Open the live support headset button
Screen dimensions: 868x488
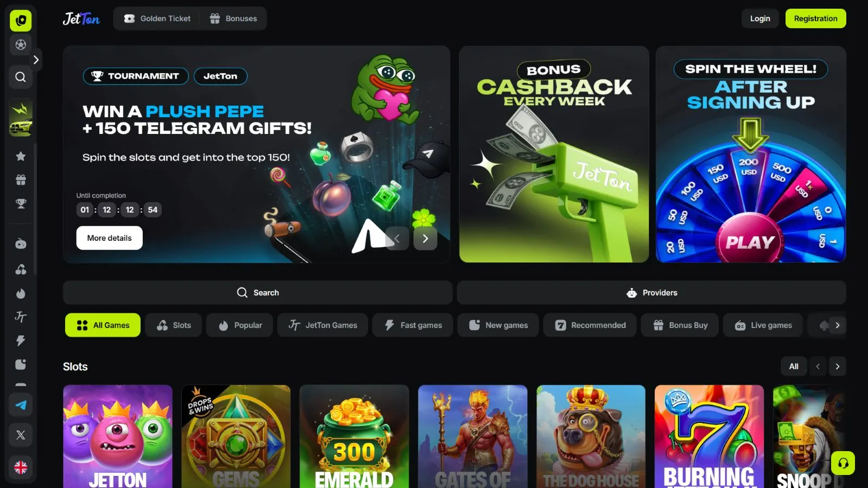843,463
